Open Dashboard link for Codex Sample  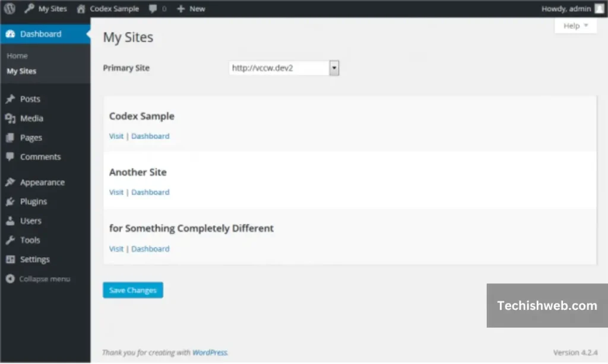coord(150,136)
